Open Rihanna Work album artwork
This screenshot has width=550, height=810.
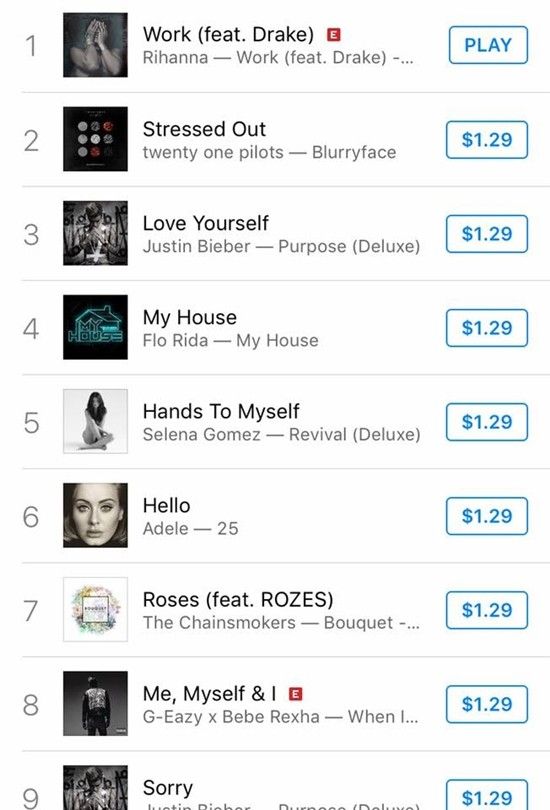[x=95, y=45]
